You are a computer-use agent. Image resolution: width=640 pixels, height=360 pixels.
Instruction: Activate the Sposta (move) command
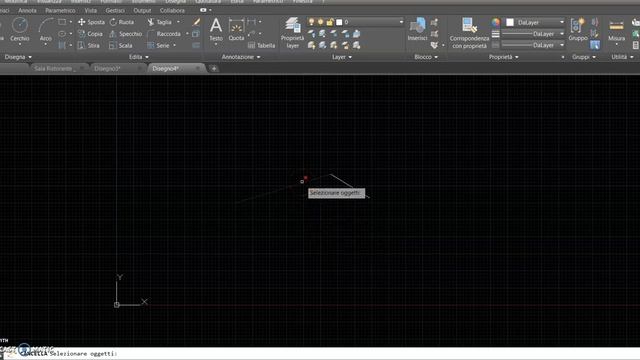(x=91, y=22)
